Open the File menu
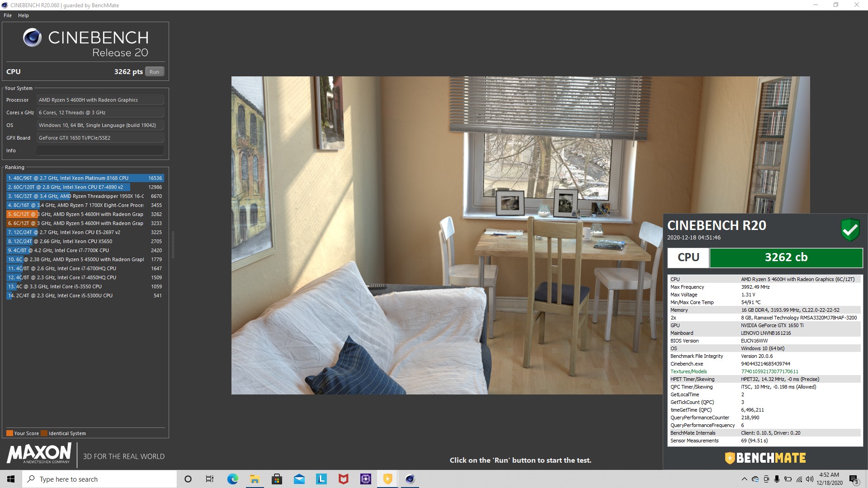This screenshot has height=488, width=868. click(x=8, y=15)
